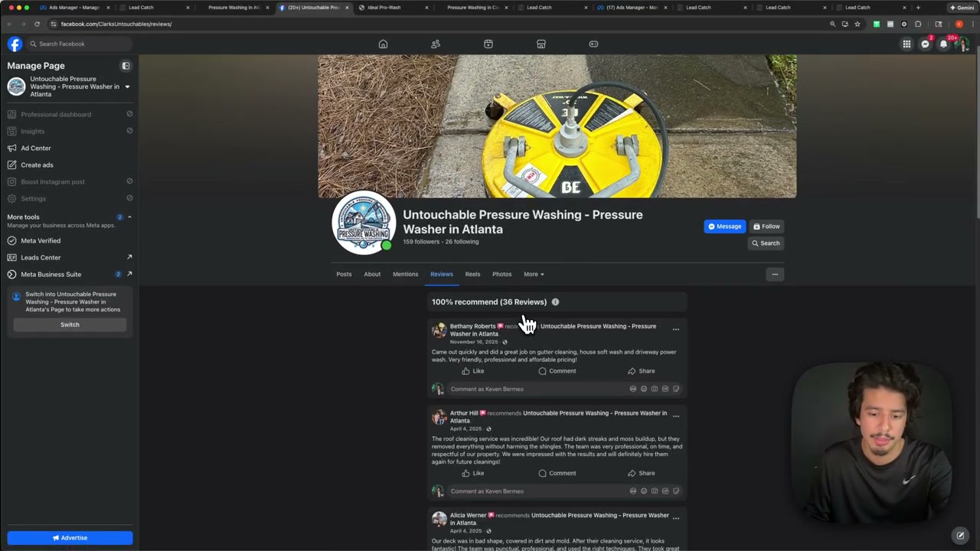Screen dimensions: 980x551
Task: Open the new message compose icon
Action: click(960, 536)
